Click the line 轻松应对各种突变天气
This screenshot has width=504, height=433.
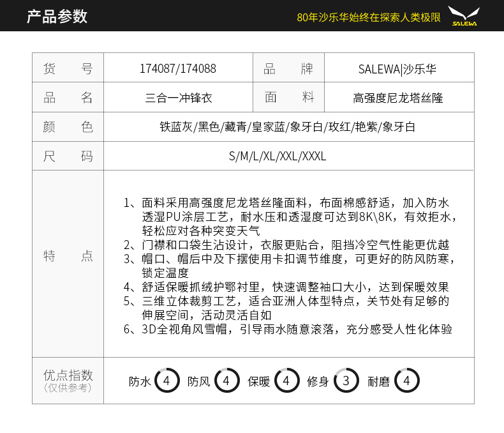click(x=201, y=231)
